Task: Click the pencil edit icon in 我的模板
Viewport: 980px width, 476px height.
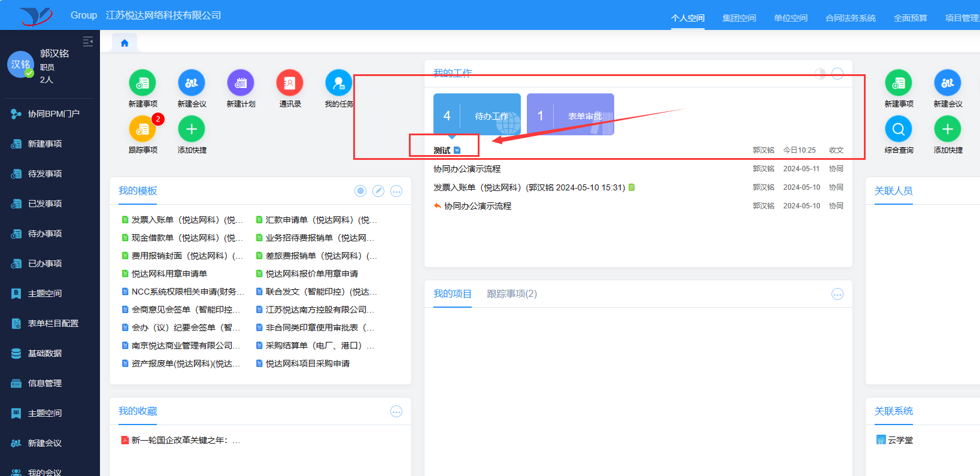Action: [378, 191]
